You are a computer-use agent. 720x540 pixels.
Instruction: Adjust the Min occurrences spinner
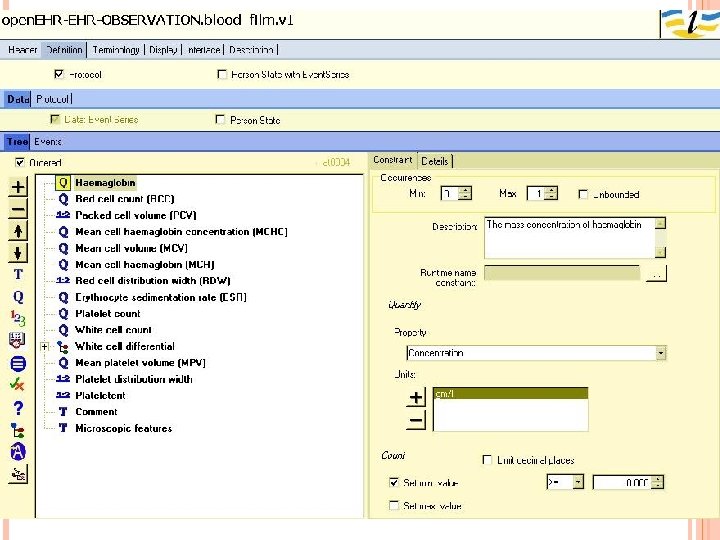point(465,193)
